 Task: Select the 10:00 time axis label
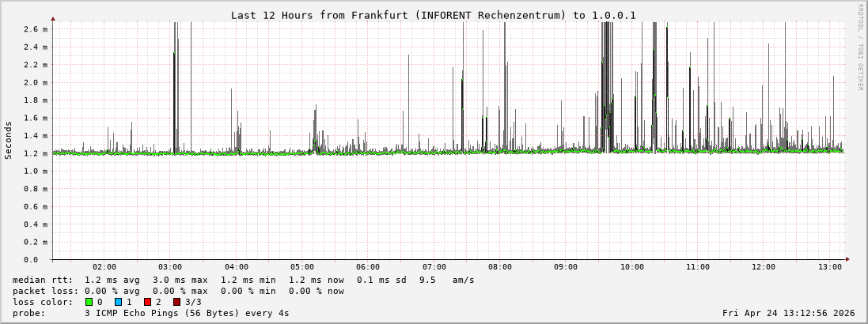631,267
